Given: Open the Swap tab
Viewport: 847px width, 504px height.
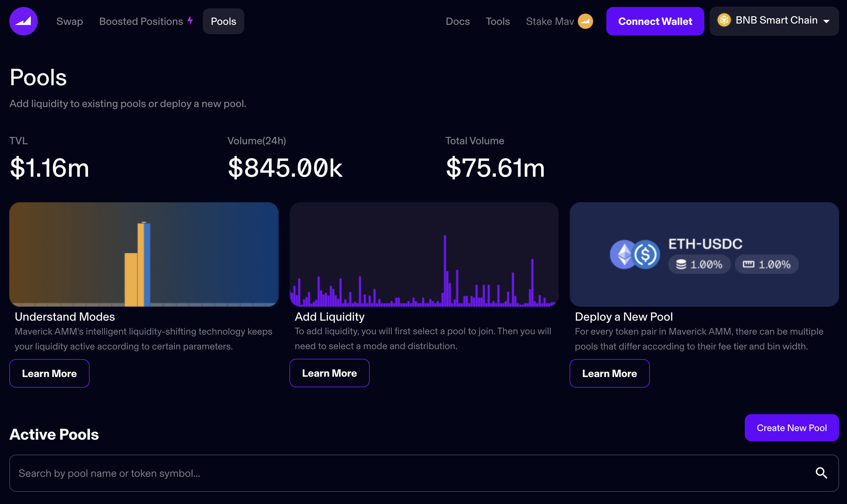Looking at the screenshot, I should 70,21.
